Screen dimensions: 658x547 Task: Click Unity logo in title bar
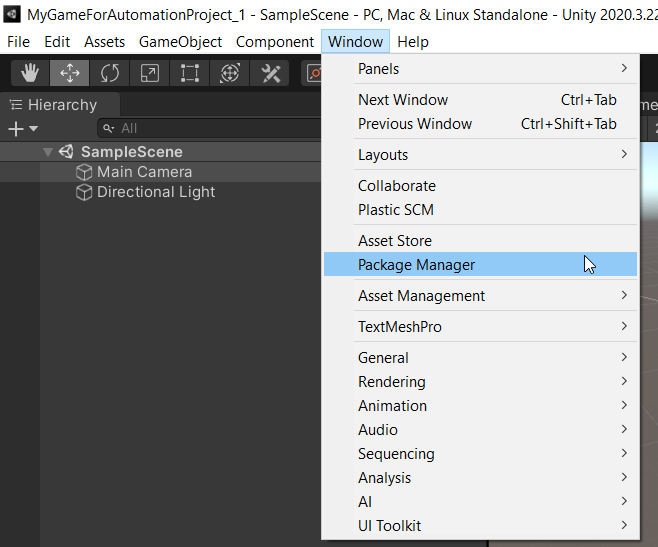click(12, 14)
